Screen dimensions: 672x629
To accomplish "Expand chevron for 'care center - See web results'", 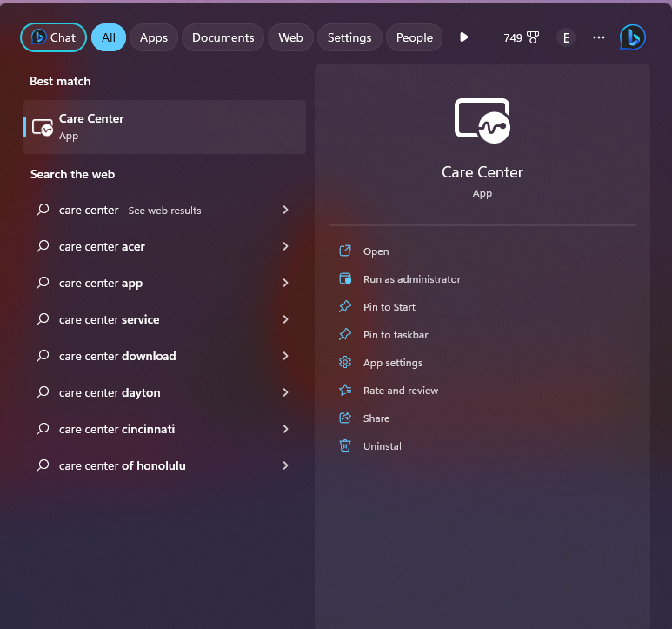I will pyautogui.click(x=285, y=210).
